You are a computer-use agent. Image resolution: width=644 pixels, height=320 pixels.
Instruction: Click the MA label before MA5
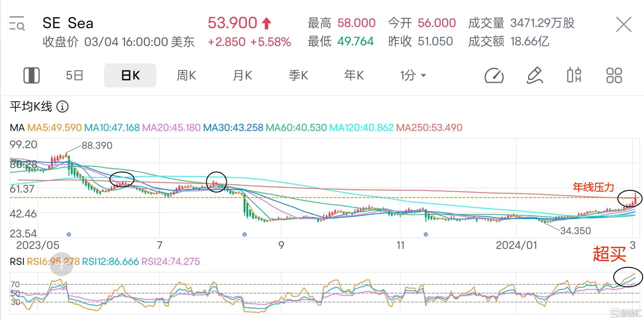pyautogui.click(x=17, y=128)
